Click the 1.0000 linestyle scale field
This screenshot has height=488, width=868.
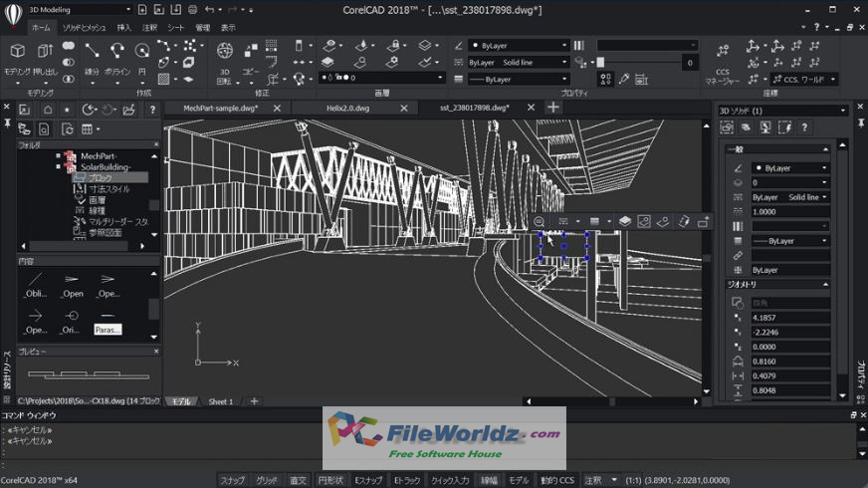790,211
